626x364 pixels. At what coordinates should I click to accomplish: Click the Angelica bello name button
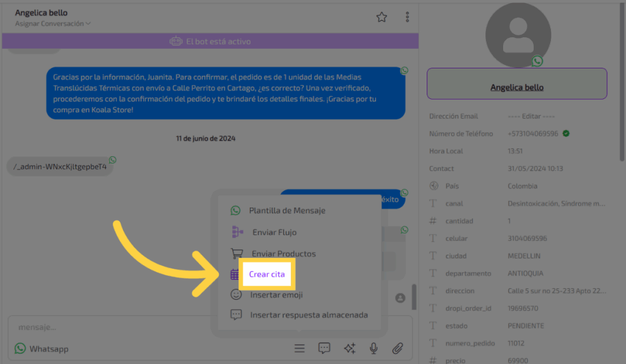[517, 87]
